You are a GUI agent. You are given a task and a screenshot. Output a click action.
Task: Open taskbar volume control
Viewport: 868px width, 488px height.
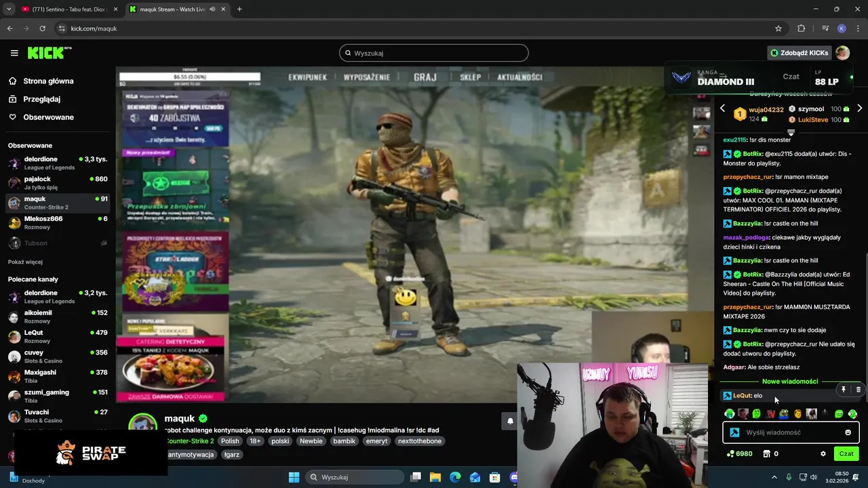814,477
